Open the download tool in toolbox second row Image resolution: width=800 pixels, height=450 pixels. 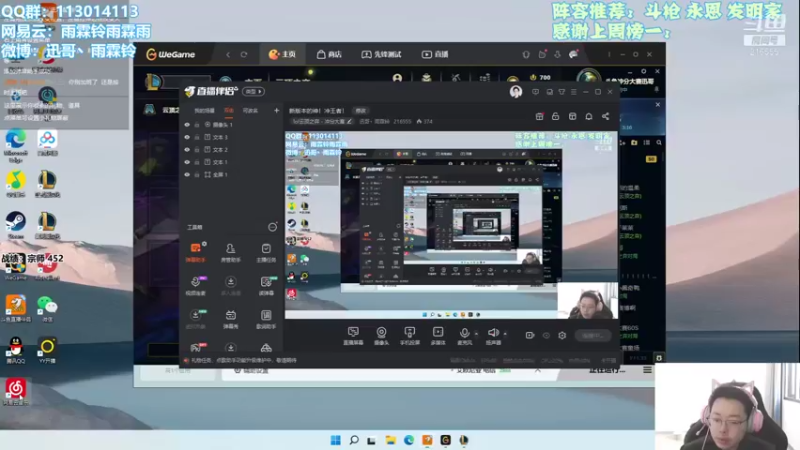click(x=231, y=286)
